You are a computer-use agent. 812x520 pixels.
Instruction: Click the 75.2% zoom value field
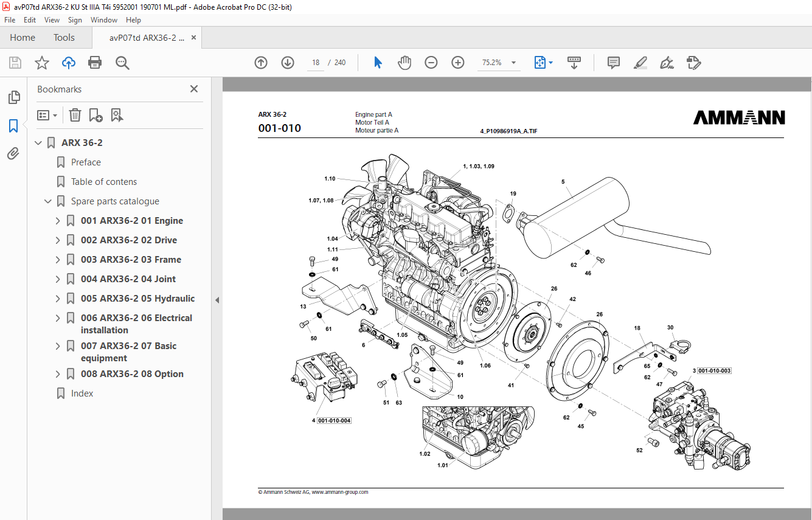tap(491, 63)
